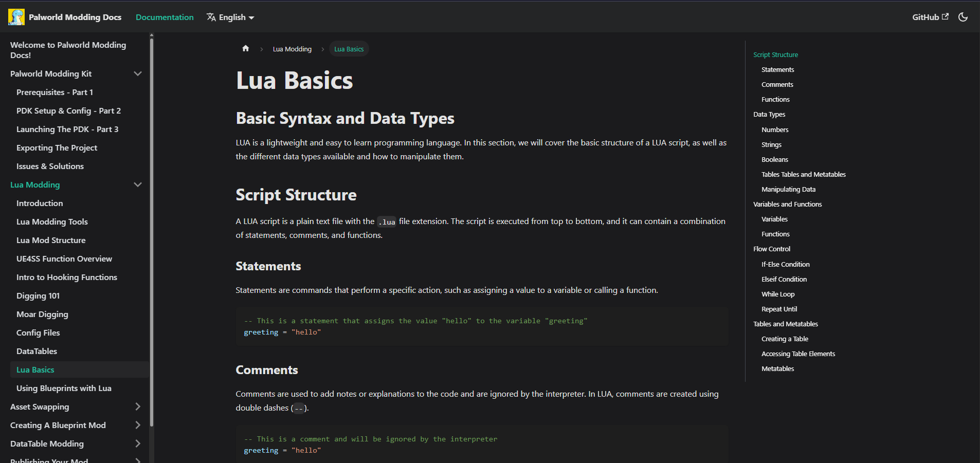The height and width of the screenshot is (463, 980).
Task: Go to home via breadcrumb house icon
Action: click(245, 48)
